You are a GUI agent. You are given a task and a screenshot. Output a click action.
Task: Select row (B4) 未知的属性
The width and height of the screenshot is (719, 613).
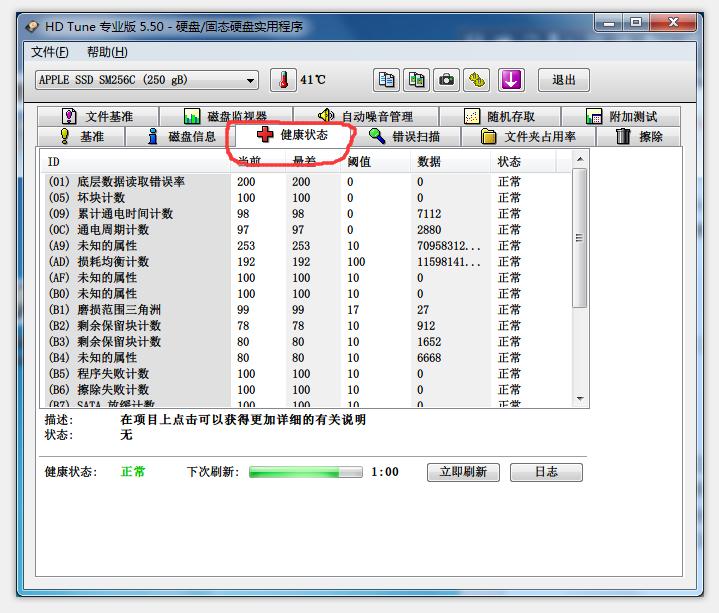(x=307, y=358)
